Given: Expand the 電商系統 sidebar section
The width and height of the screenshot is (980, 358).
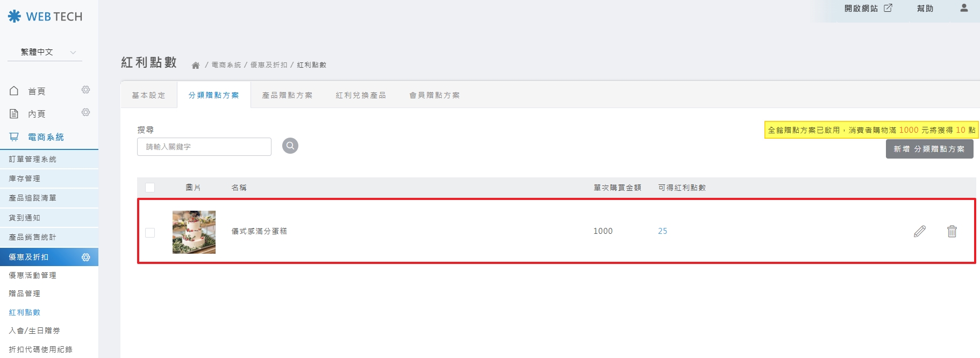Looking at the screenshot, I should [46, 137].
